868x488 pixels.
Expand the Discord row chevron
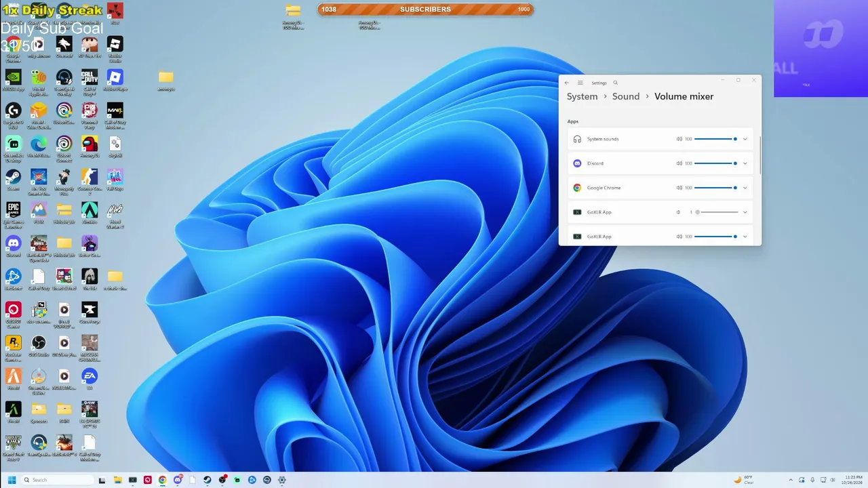point(745,163)
